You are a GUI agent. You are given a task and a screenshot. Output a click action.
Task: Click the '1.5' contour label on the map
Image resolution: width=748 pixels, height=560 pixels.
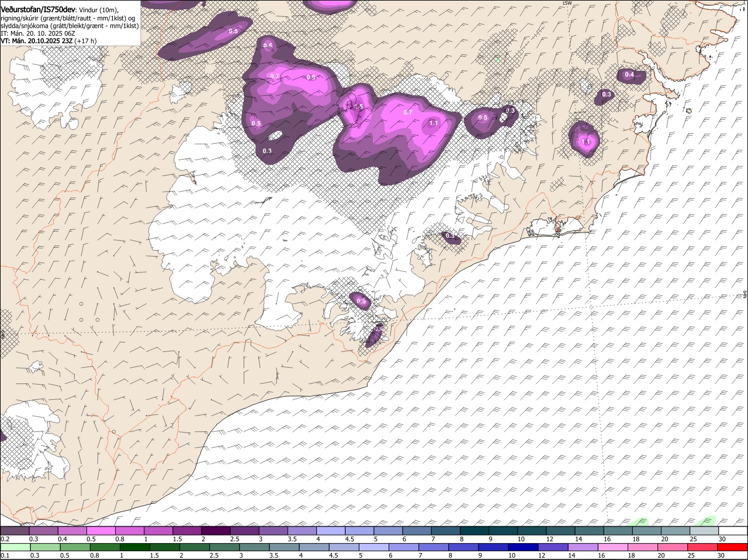pyautogui.click(x=358, y=107)
